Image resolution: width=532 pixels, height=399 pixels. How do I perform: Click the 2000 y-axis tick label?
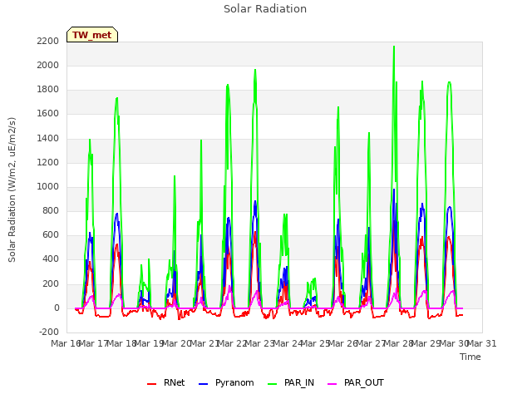(x=48, y=65)
